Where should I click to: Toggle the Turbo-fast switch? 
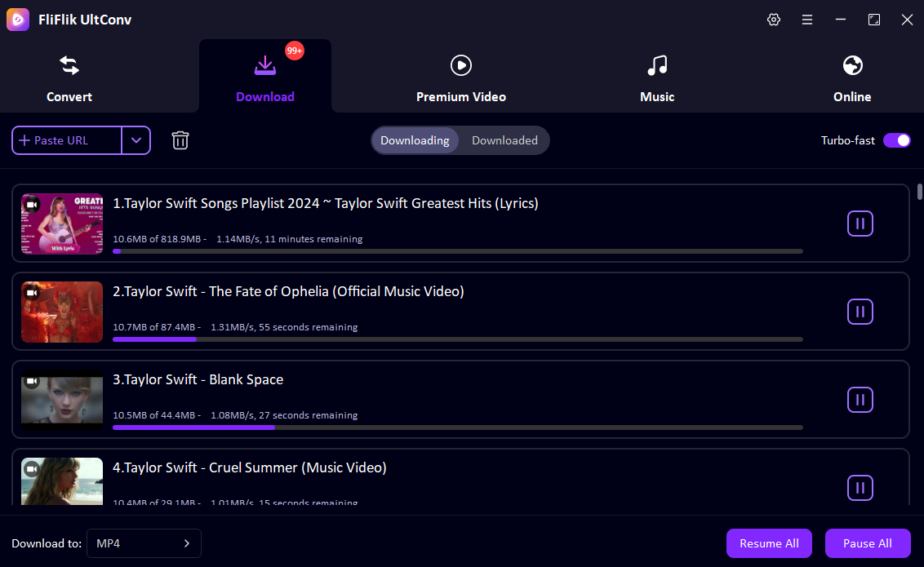pyautogui.click(x=897, y=140)
